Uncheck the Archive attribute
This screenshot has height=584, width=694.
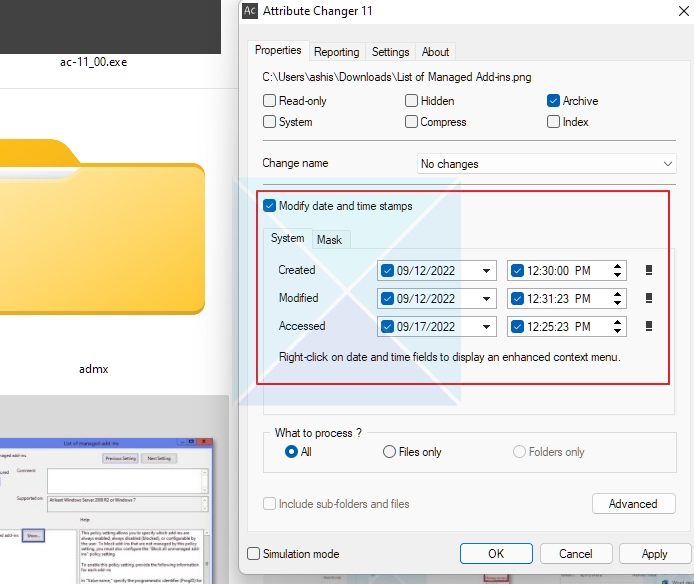click(553, 101)
